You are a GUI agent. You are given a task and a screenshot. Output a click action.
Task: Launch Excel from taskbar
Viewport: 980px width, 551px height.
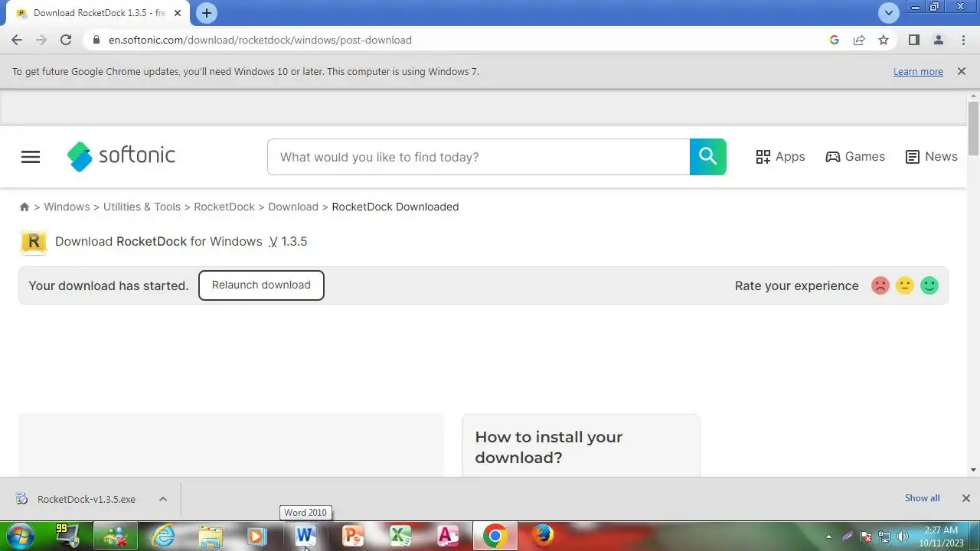click(x=400, y=536)
